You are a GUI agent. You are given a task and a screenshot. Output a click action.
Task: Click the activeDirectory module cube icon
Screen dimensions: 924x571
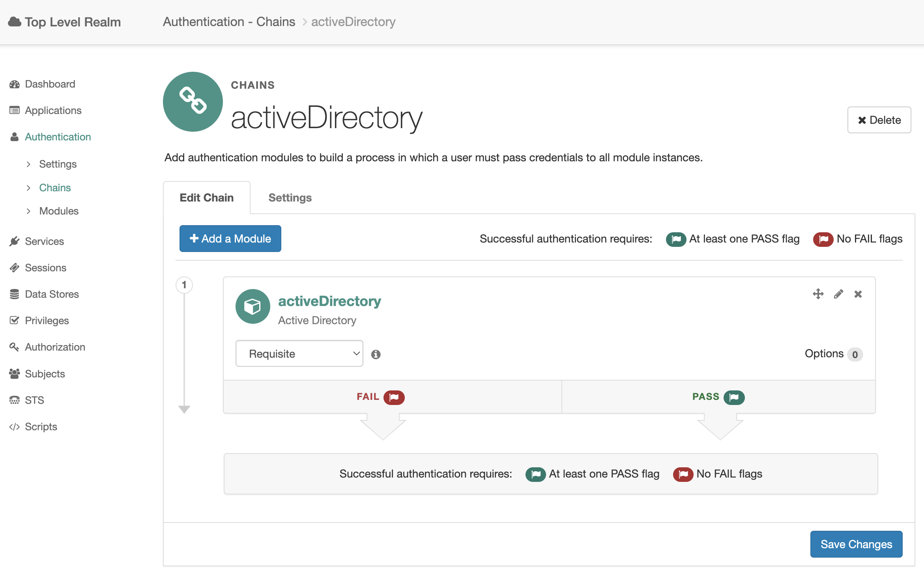tap(253, 306)
